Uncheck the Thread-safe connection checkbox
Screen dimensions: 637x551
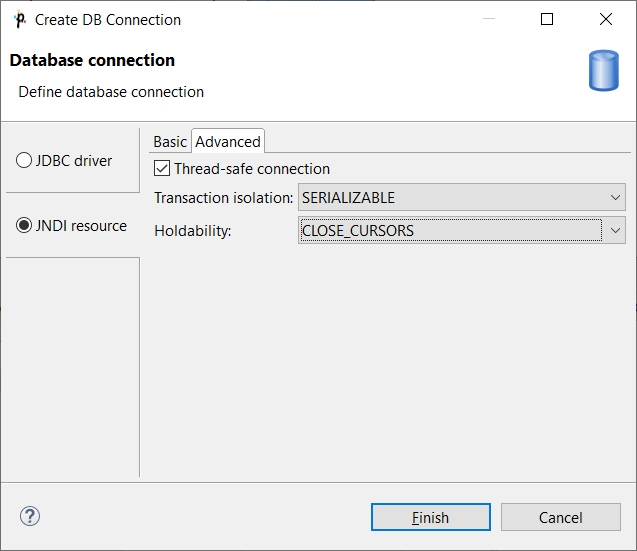coord(162,169)
